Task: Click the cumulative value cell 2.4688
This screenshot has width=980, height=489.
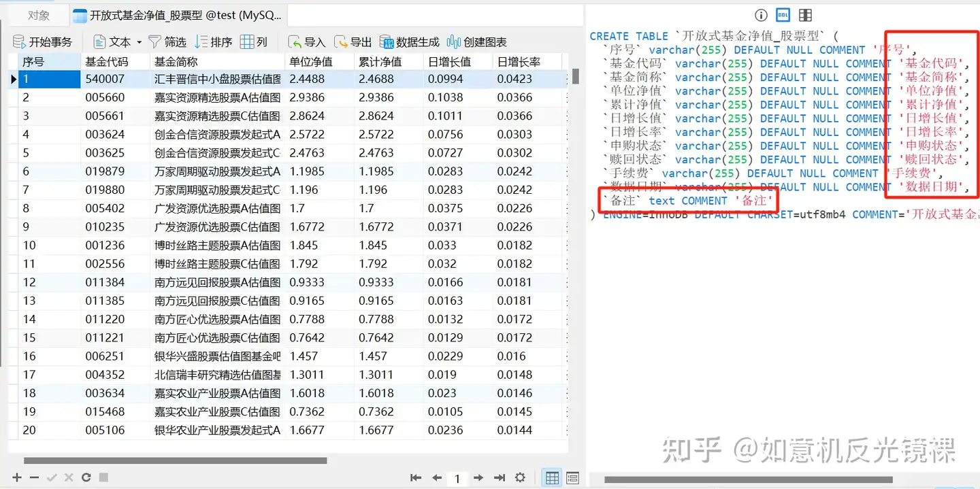Action: point(389,79)
